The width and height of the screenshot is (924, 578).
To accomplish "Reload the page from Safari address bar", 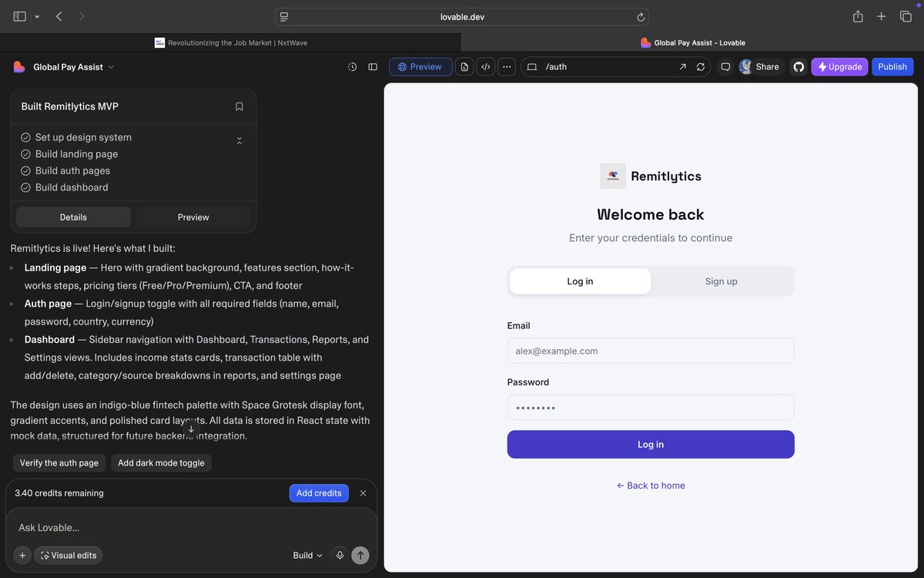I will (x=641, y=17).
